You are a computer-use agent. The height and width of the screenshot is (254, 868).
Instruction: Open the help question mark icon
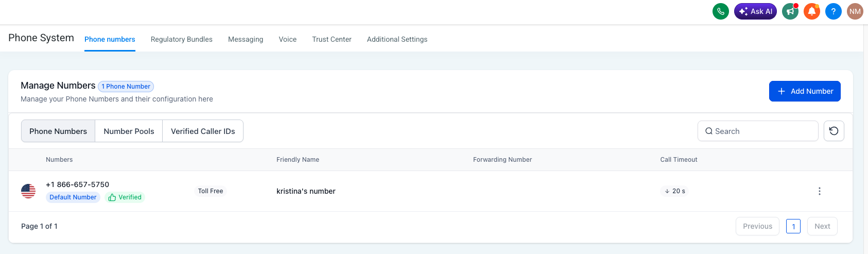tap(834, 11)
